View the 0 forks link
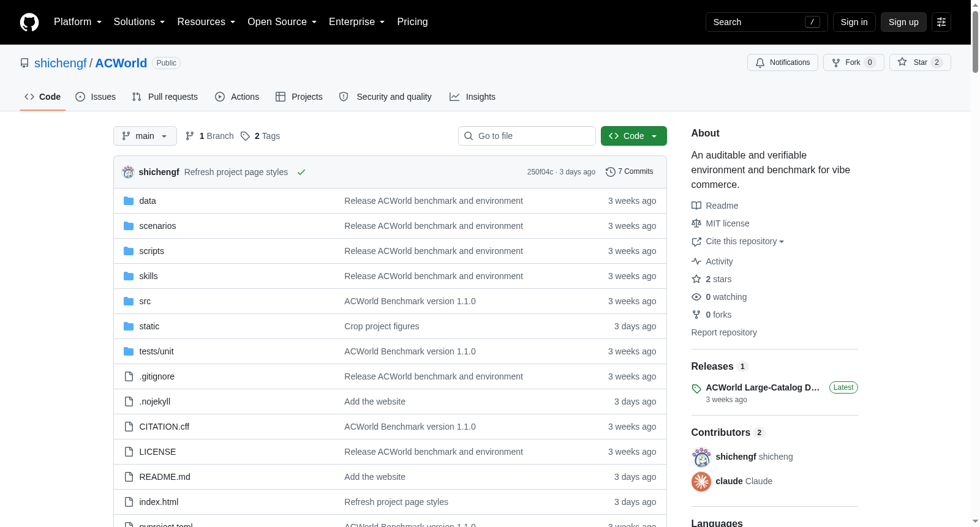Image resolution: width=980 pixels, height=527 pixels. point(712,315)
